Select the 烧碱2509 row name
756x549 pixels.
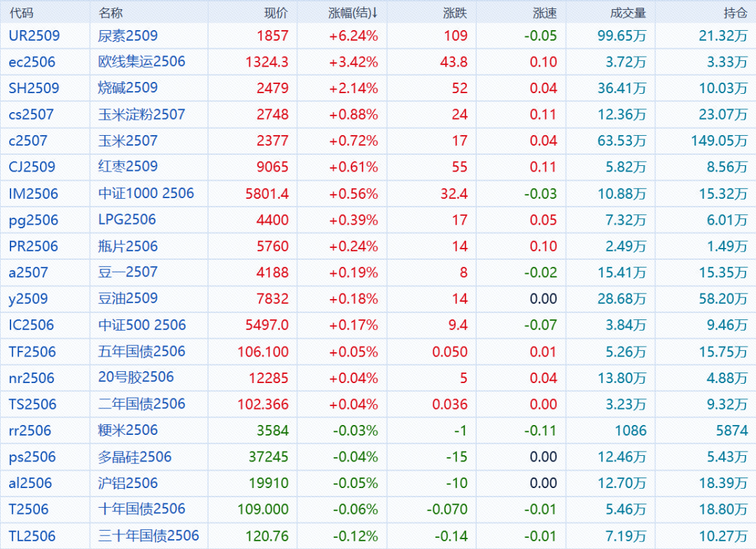point(127,88)
